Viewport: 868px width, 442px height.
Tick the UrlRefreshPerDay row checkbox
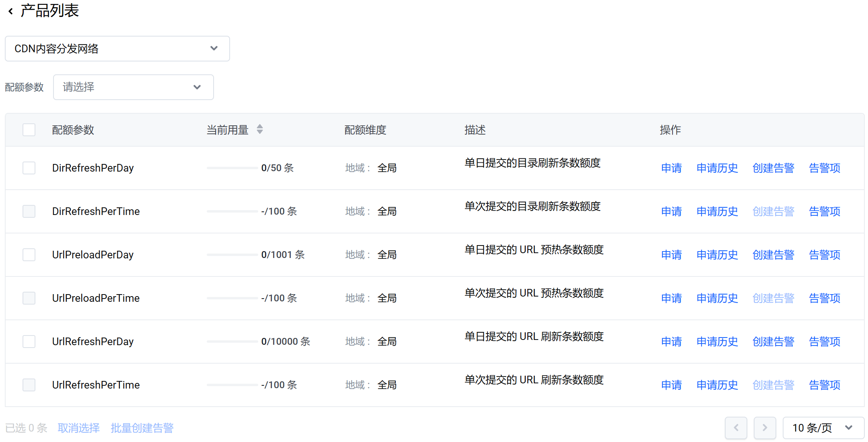tap(29, 342)
